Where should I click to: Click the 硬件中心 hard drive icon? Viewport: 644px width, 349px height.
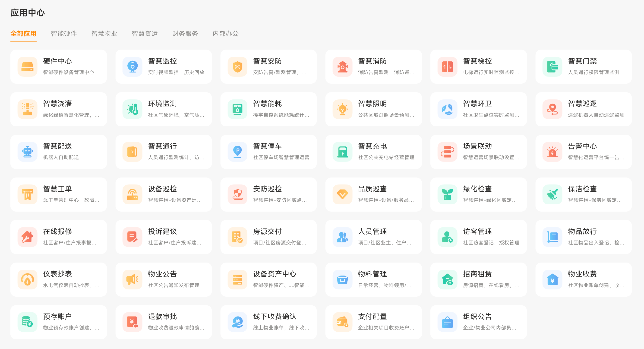click(x=28, y=67)
